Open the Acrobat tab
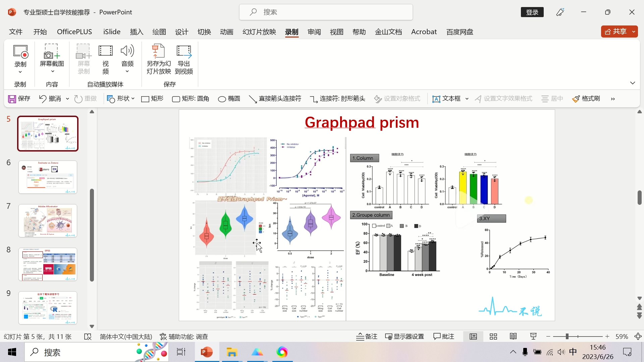The image size is (644, 362). (x=424, y=32)
